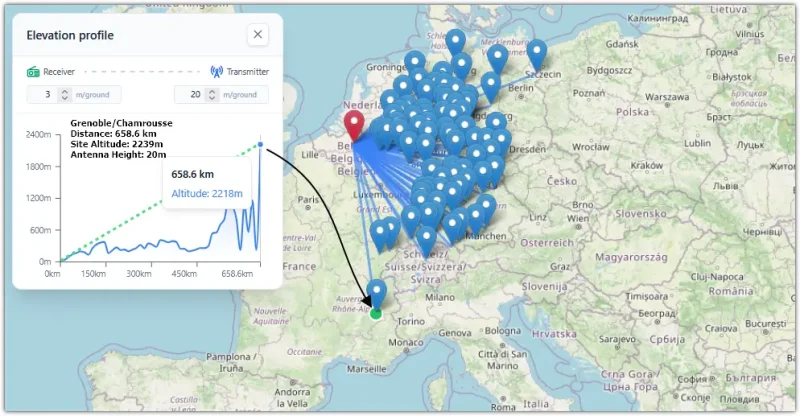Select the blue marker left of Berlin label
800x416 pixels.
[490, 86]
